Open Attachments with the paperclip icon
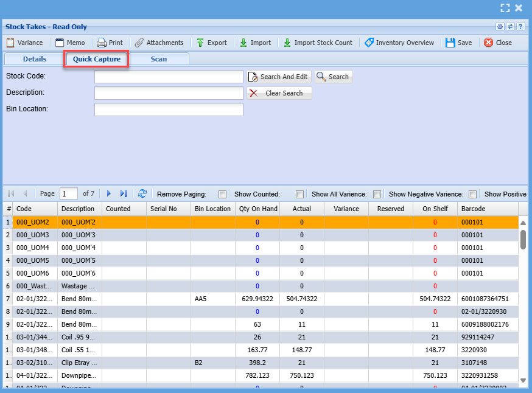Viewport: 532px width, 393px height. (x=139, y=43)
